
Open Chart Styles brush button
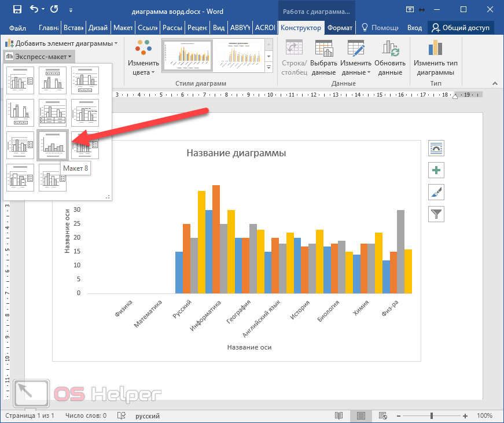(436, 192)
